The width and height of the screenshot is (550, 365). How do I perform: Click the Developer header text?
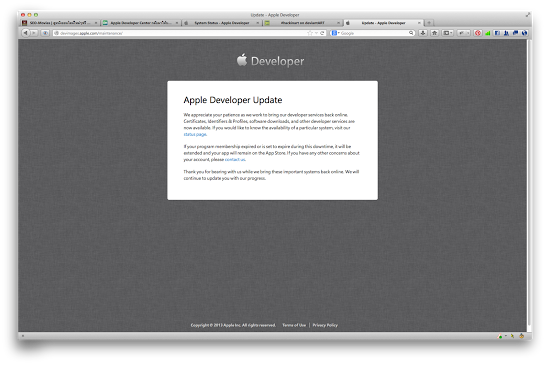tap(277, 61)
